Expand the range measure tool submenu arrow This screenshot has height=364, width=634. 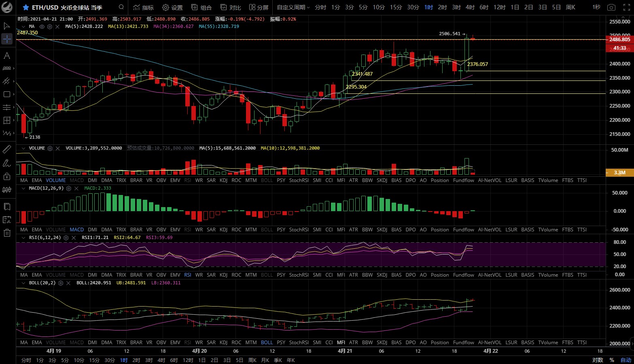(14, 68)
